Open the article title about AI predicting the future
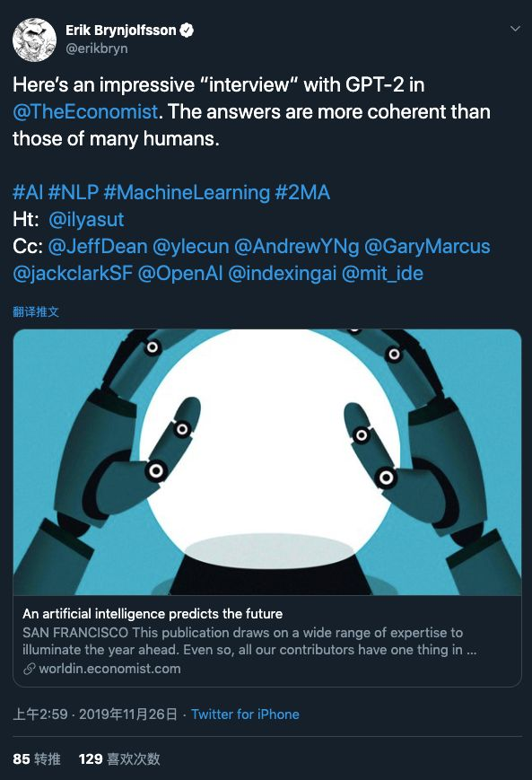The width and height of the screenshot is (532, 780). tap(153, 614)
